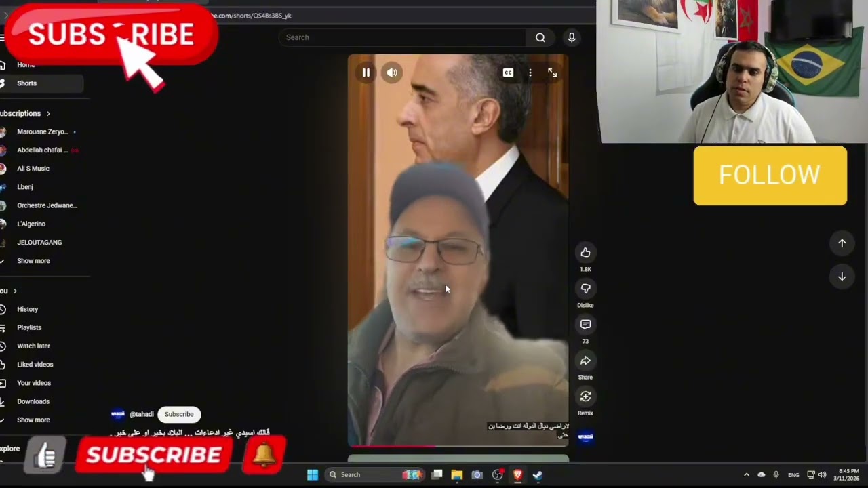Open File Explorer from the taskbar
This screenshot has width=868, height=488.
click(x=457, y=474)
